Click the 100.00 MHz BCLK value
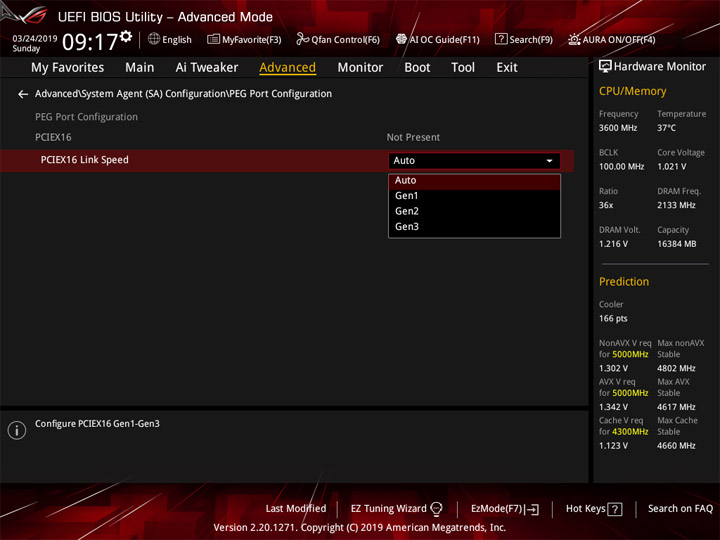This screenshot has width=720, height=540. [x=621, y=167]
